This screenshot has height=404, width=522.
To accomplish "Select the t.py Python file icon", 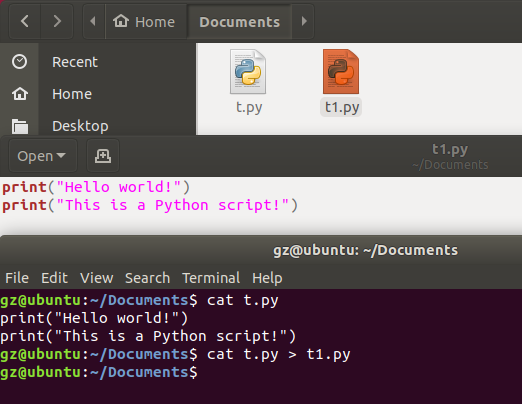I will (x=248, y=72).
